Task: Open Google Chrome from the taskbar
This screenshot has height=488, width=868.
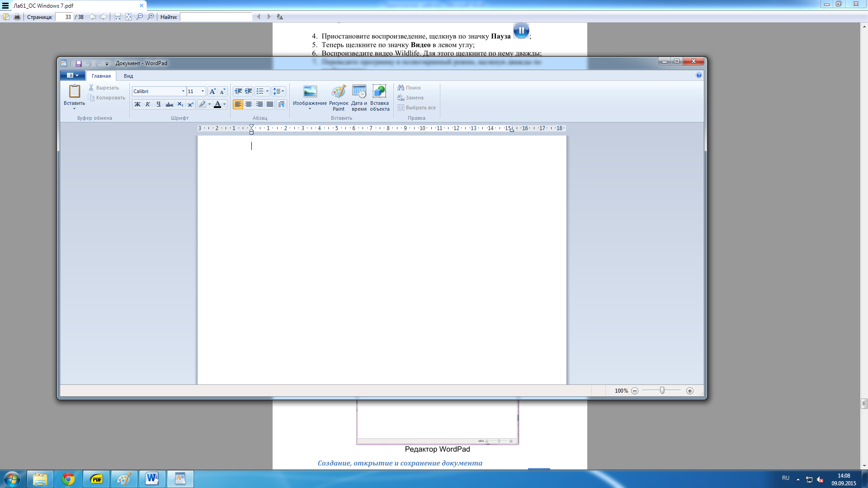Action: click(x=68, y=479)
